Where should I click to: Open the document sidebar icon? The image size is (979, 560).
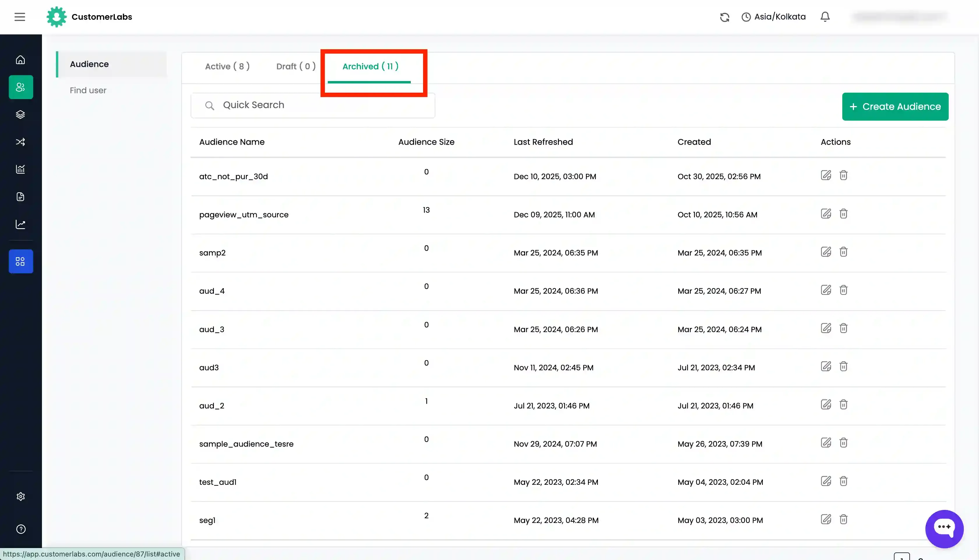(x=20, y=197)
